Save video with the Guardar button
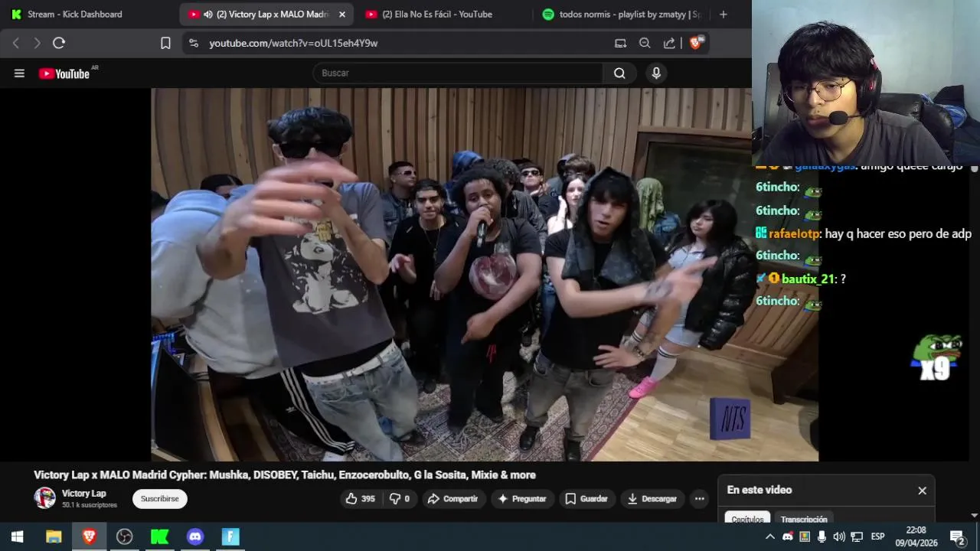This screenshot has height=551, width=980. click(586, 499)
